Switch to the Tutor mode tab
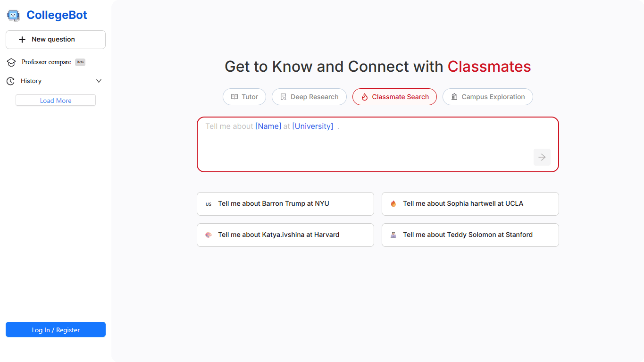 coord(244,97)
